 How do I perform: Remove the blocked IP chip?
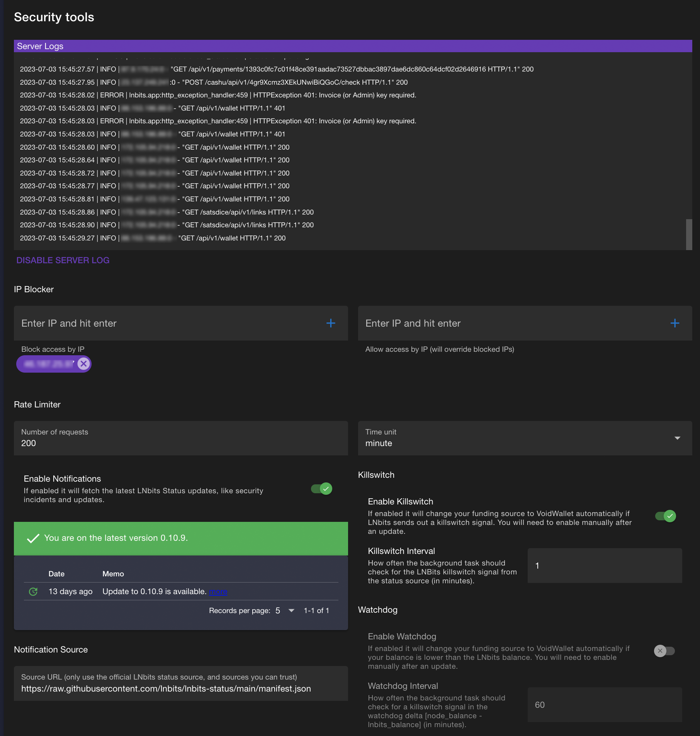[x=83, y=364]
